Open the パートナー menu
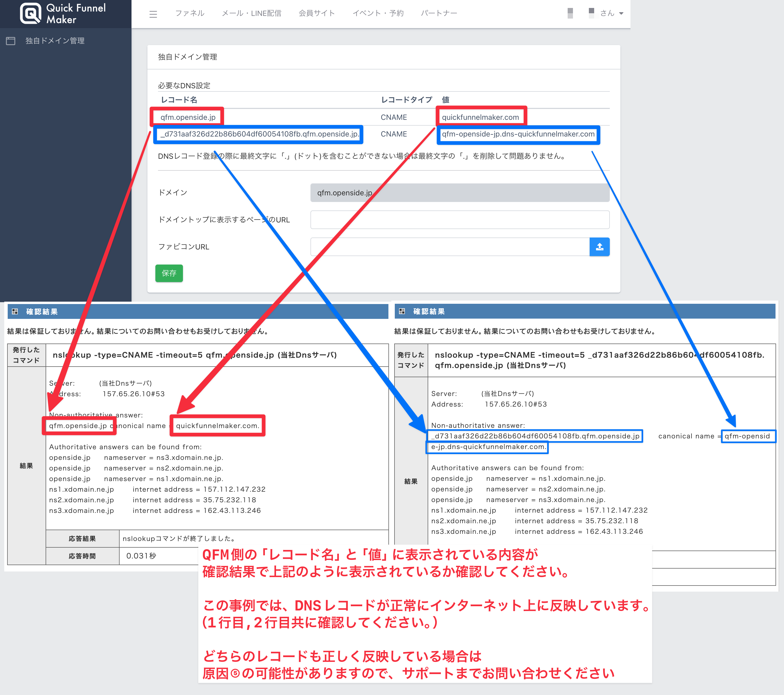Image resolution: width=784 pixels, height=695 pixels. [x=439, y=14]
